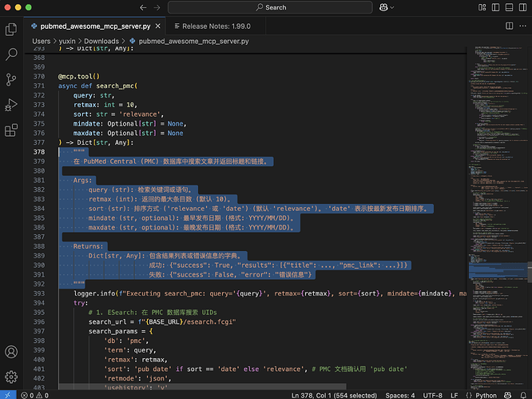Select the Users breadcrumb

(x=41, y=41)
